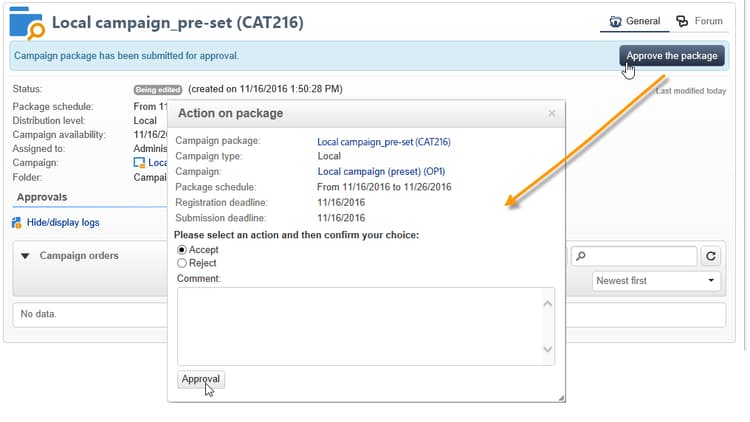Screen dimensions: 750x422
Task: Select the Accept radio button
Action: coord(182,250)
